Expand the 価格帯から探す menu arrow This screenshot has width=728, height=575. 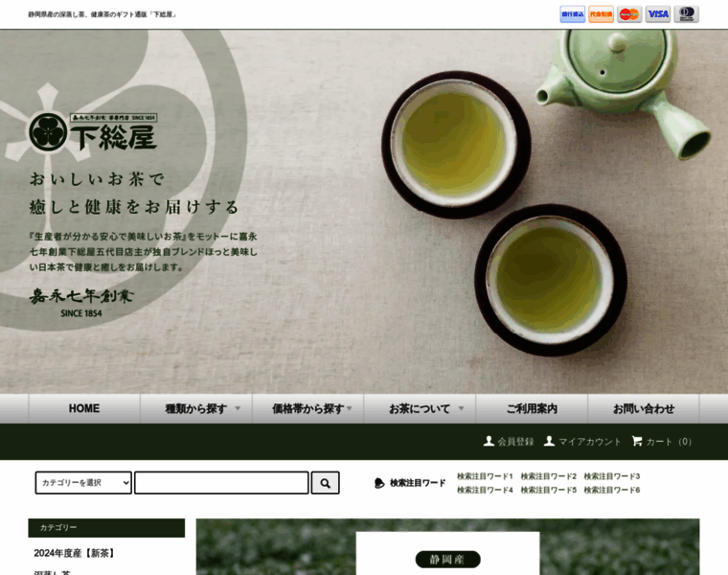(x=349, y=408)
